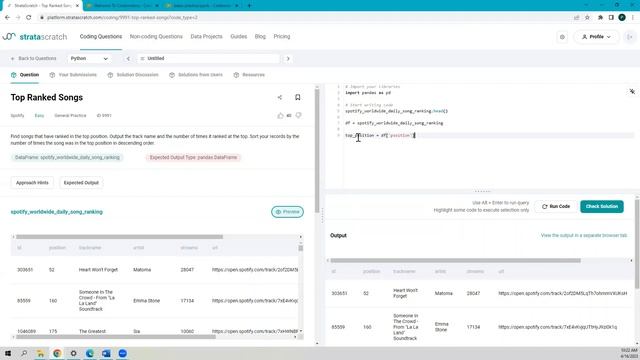Open the browser profile avatar
The height and width of the screenshot is (360, 640).
[x=622, y=18]
